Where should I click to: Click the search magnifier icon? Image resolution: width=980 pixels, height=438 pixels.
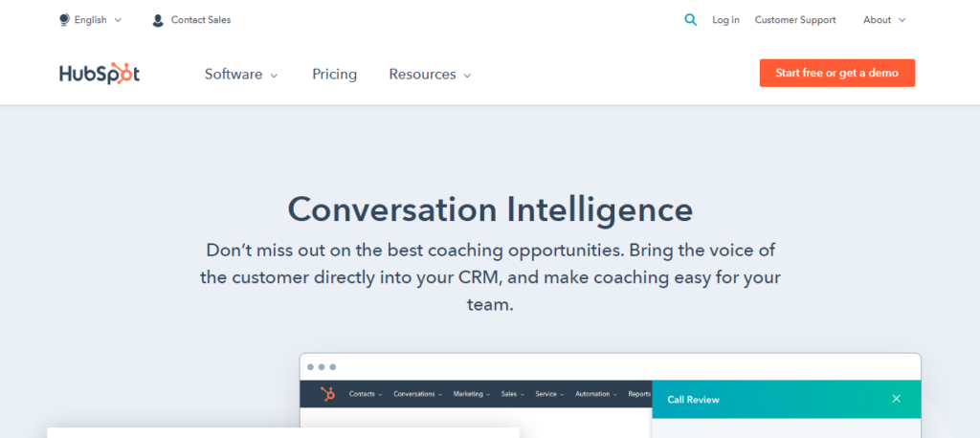point(691,19)
